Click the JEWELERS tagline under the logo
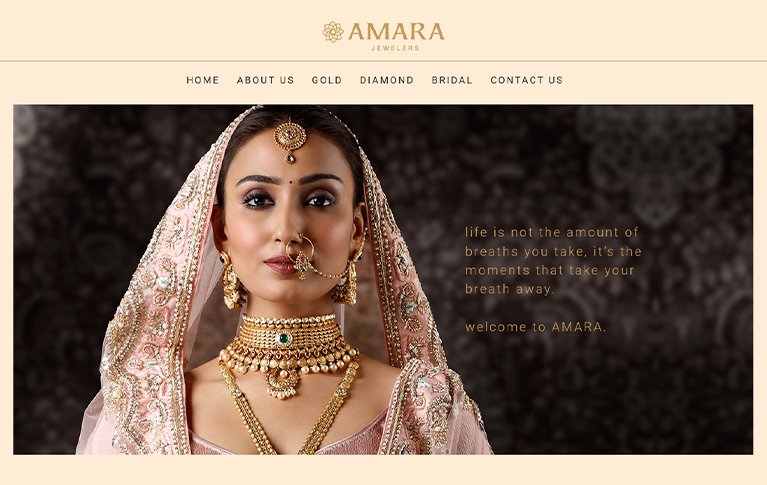This screenshot has height=485, width=767. pos(395,48)
